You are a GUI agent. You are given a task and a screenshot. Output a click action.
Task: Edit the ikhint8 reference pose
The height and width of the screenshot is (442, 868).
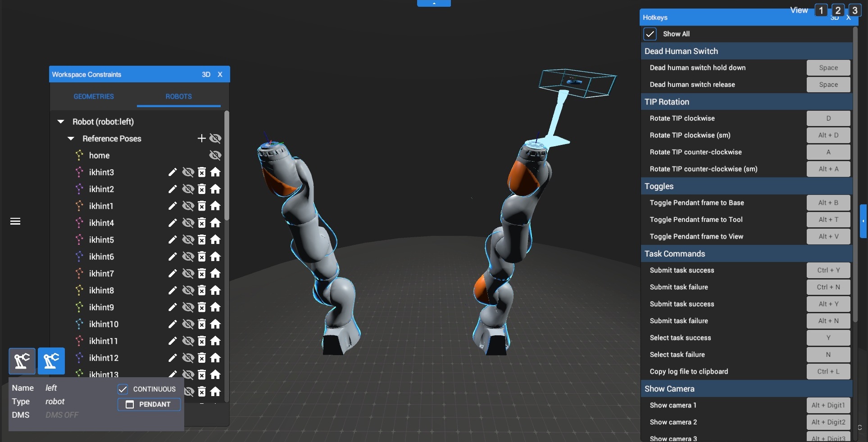pyautogui.click(x=173, y=290)
